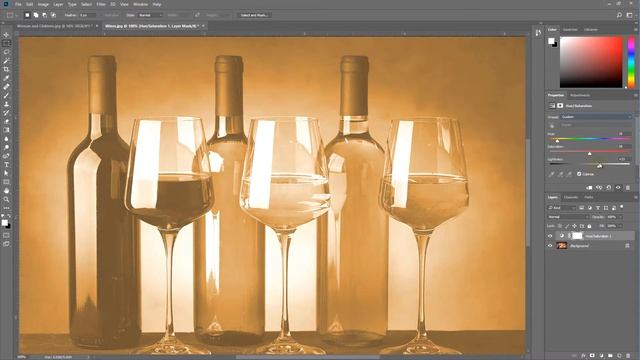
Task: Open the Preset dropdown in Properties
Action: coord(596,117)
